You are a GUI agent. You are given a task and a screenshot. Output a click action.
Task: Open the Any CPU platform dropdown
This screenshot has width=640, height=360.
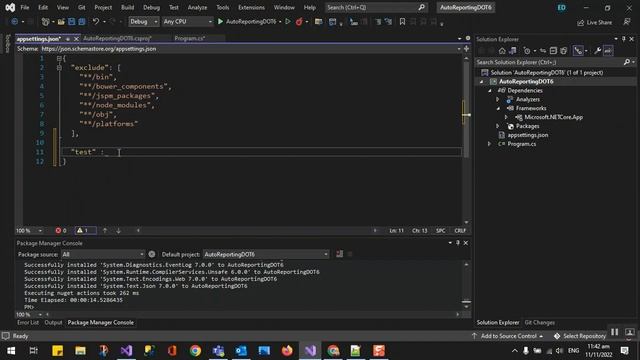pos(188,22)
